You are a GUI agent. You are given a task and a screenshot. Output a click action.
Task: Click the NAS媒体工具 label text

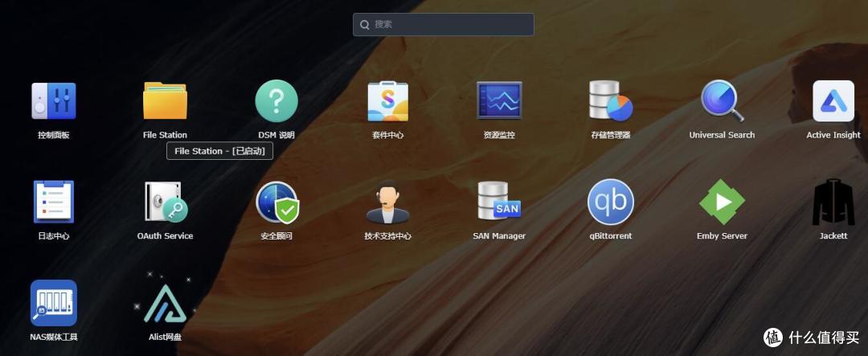(x=54, y=337)
